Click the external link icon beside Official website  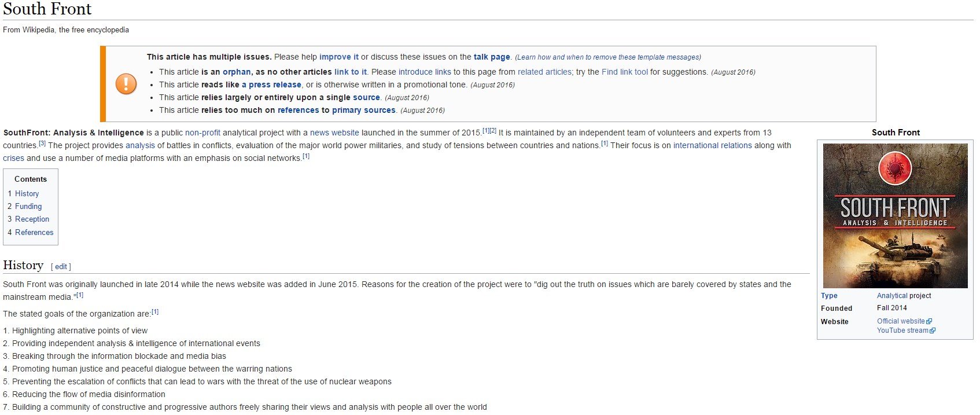(929, 321)
